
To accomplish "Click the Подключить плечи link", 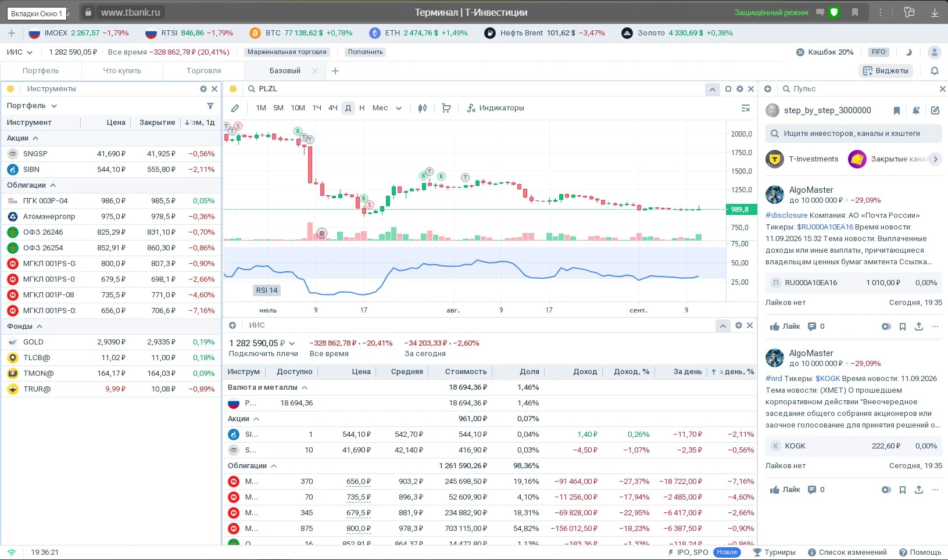I will 263,354.
